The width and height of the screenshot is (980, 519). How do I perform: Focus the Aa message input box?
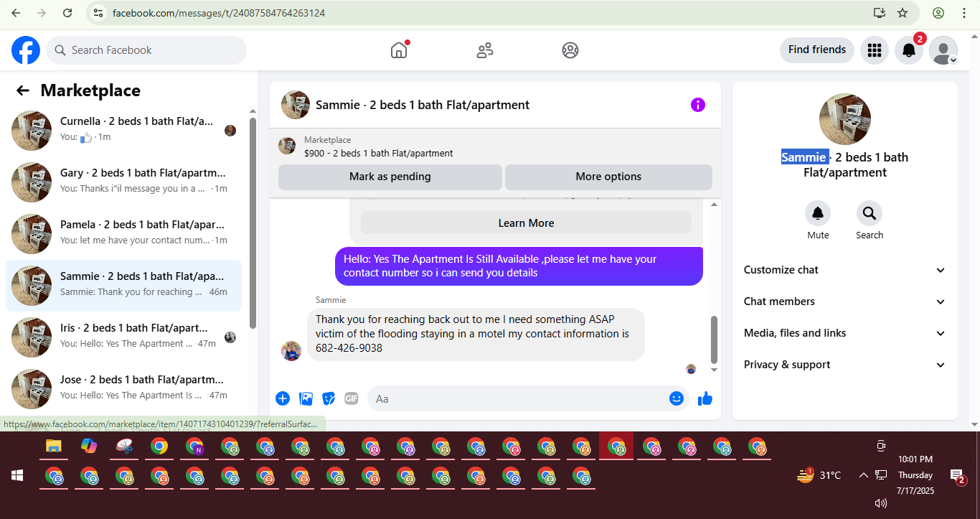pos(528,398)
